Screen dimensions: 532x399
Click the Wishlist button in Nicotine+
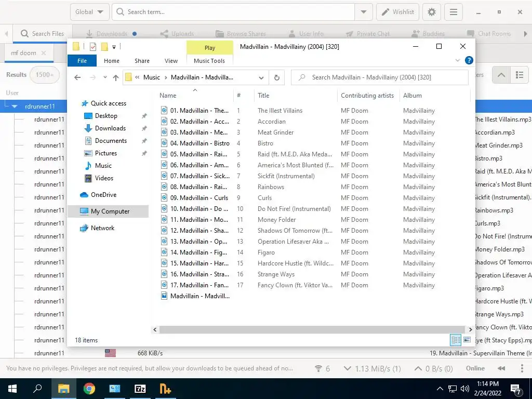tap(397, 12)
